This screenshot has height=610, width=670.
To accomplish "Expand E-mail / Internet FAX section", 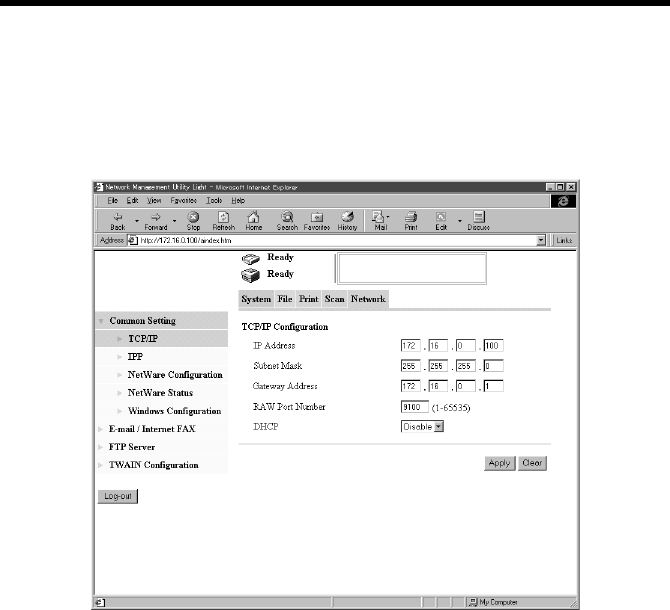I will pos(101,429).
